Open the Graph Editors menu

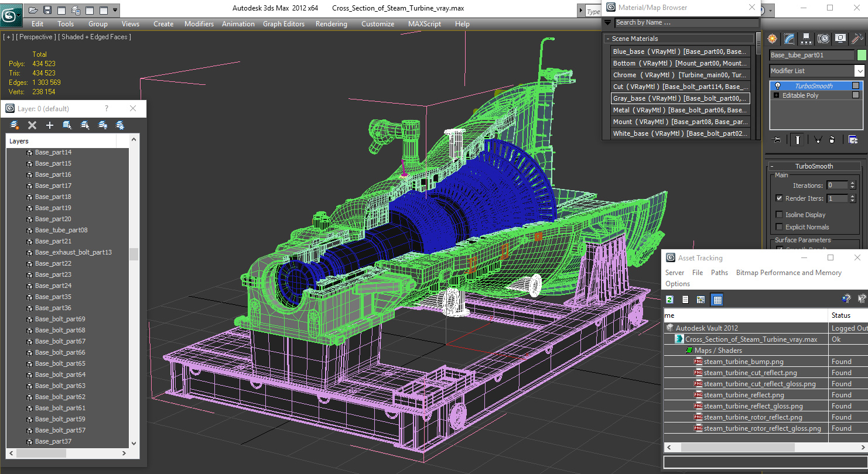[x=283, y=24]
